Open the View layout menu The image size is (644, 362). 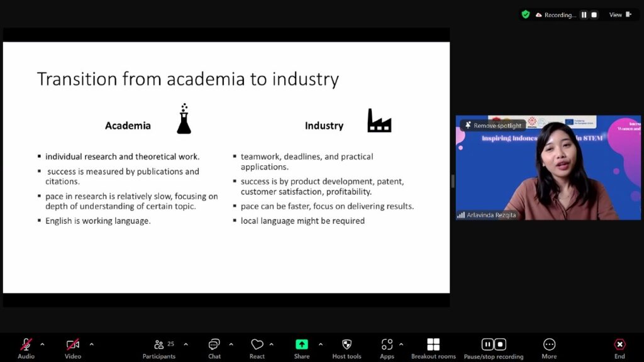point(619,15)
